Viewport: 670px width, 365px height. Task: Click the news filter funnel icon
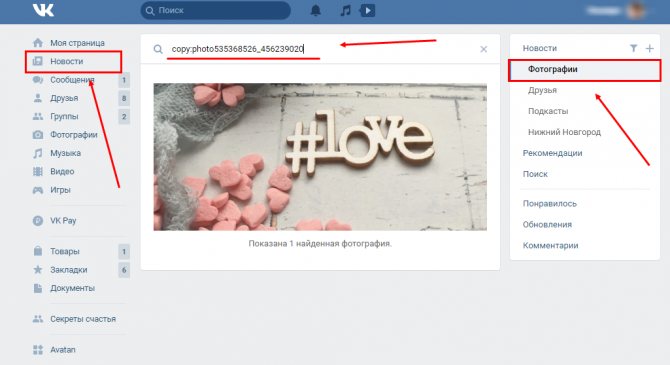point(633,48)
